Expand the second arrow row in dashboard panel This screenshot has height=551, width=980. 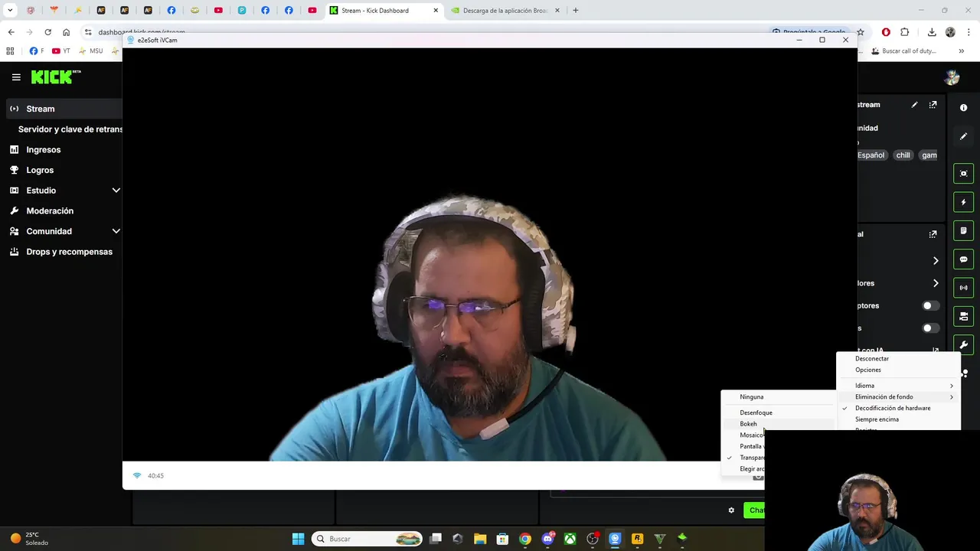coord(935,283)
